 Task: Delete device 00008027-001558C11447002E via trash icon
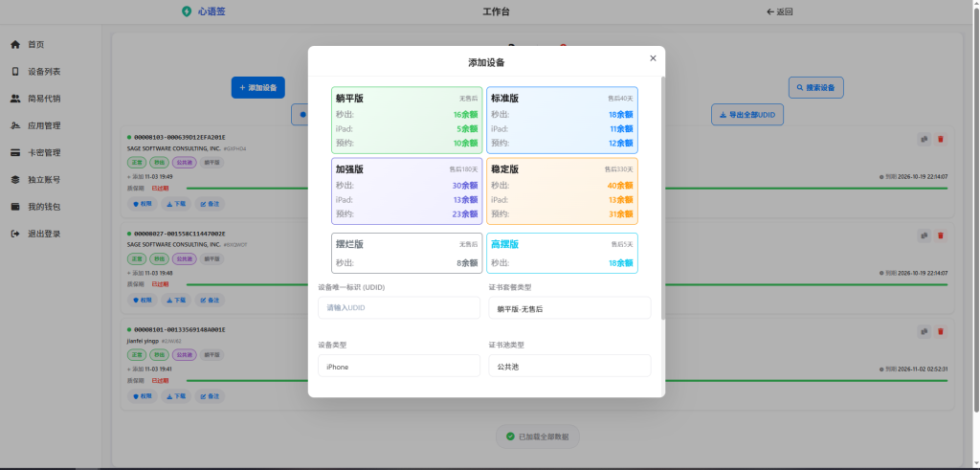(941, 235)
